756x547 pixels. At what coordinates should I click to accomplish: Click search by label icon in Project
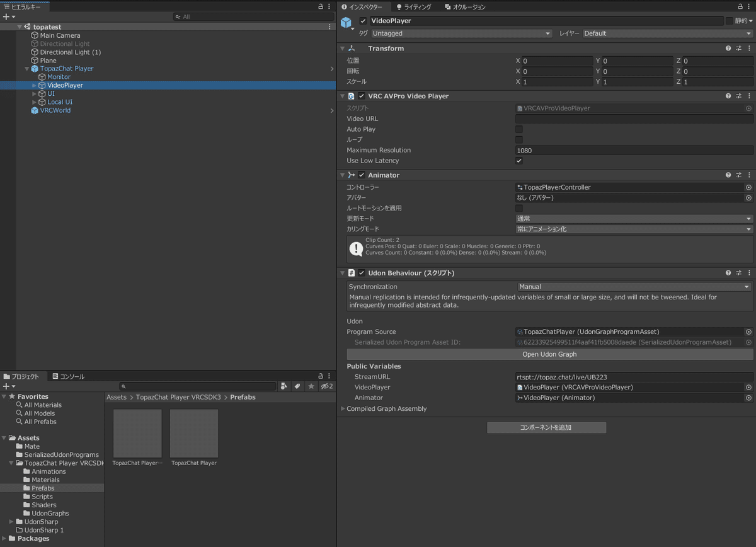click(x=297, y=386)
